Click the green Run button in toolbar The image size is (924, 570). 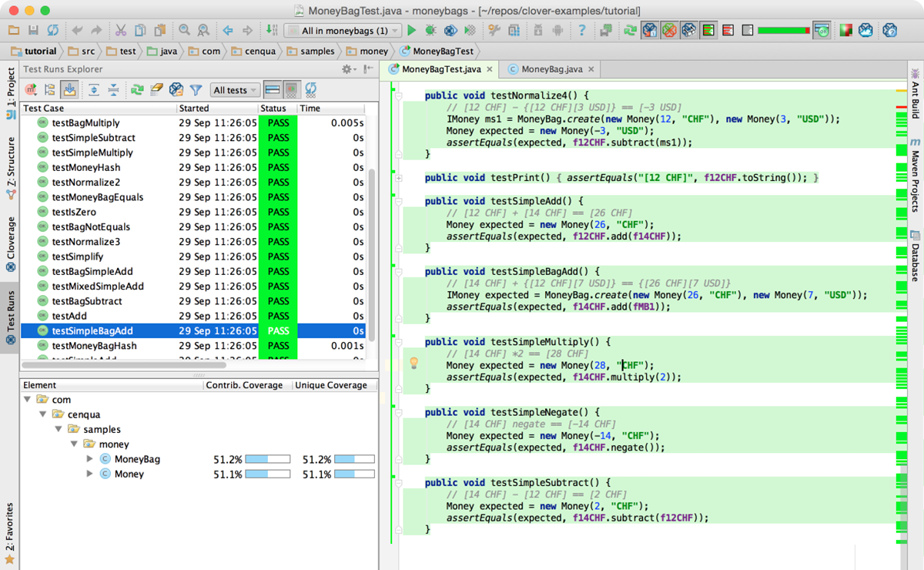[412, 31]
